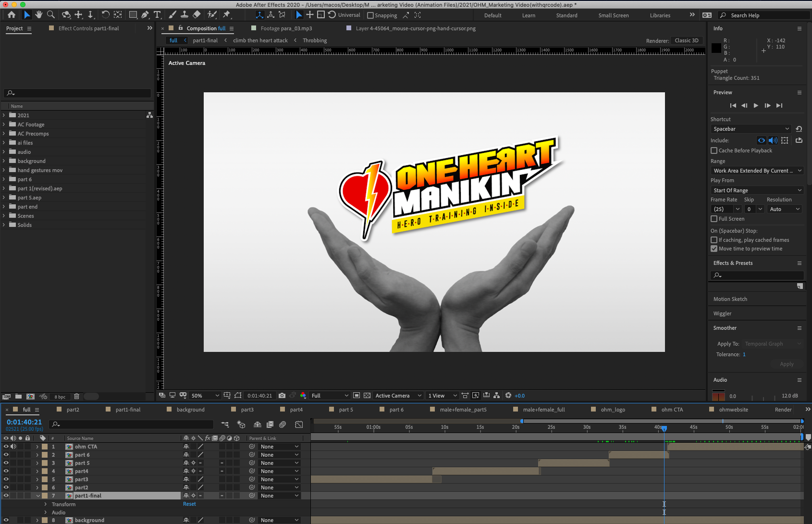Click the region of interest icon

coord(357,396)
